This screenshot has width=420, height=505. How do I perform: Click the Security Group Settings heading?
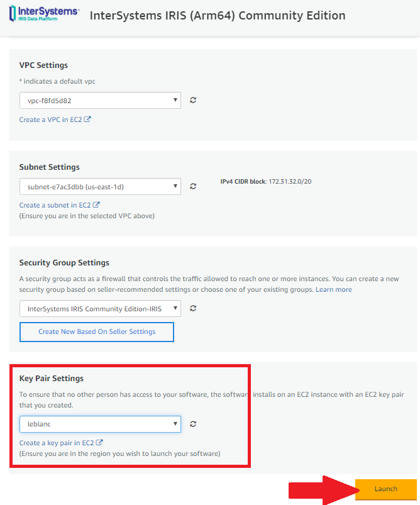tap(64, 262)
